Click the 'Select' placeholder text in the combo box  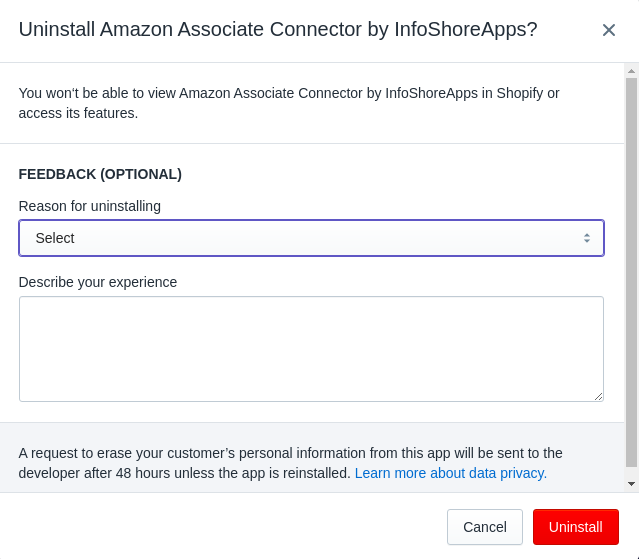coord(55,238)
